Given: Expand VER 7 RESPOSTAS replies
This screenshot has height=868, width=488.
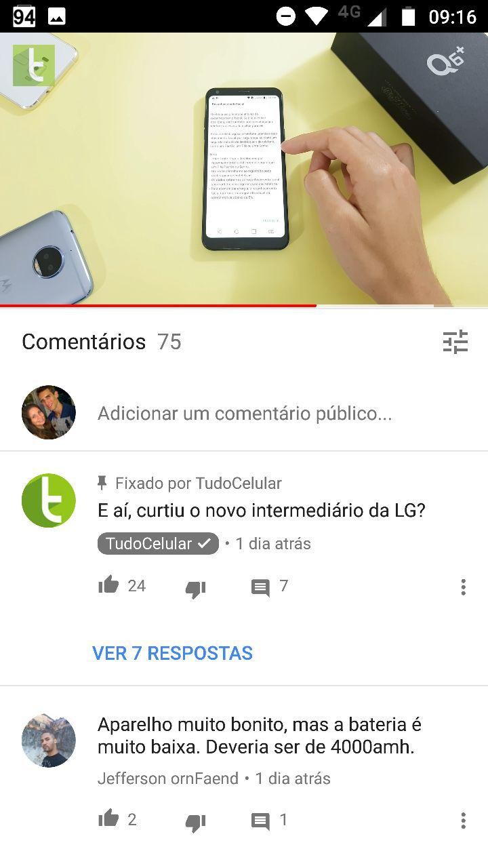Looking at the screenshot, I should 172,653.
